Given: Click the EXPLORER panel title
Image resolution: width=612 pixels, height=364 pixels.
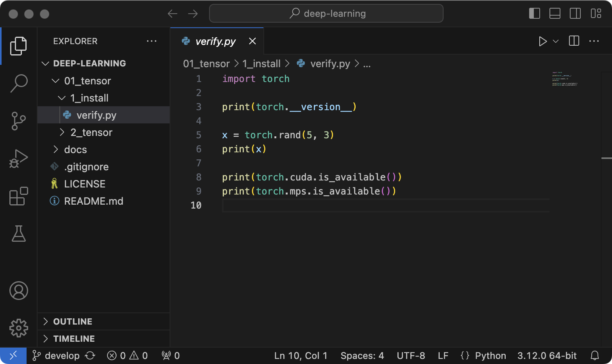Looking at the screenshot, I should (75, 41).
